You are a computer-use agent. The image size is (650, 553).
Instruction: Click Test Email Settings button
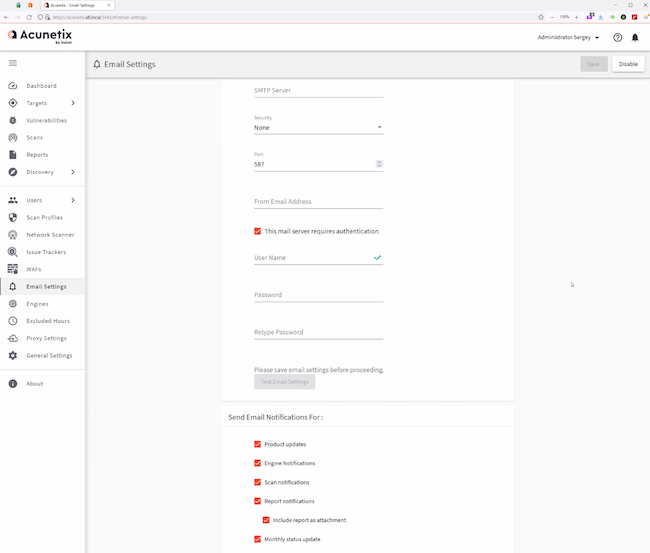(x=284, y=382)
